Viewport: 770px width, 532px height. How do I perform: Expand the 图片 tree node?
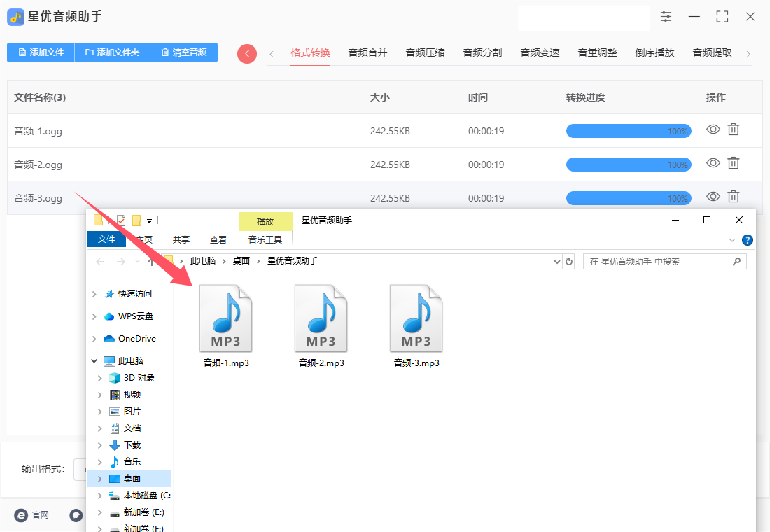99,411
